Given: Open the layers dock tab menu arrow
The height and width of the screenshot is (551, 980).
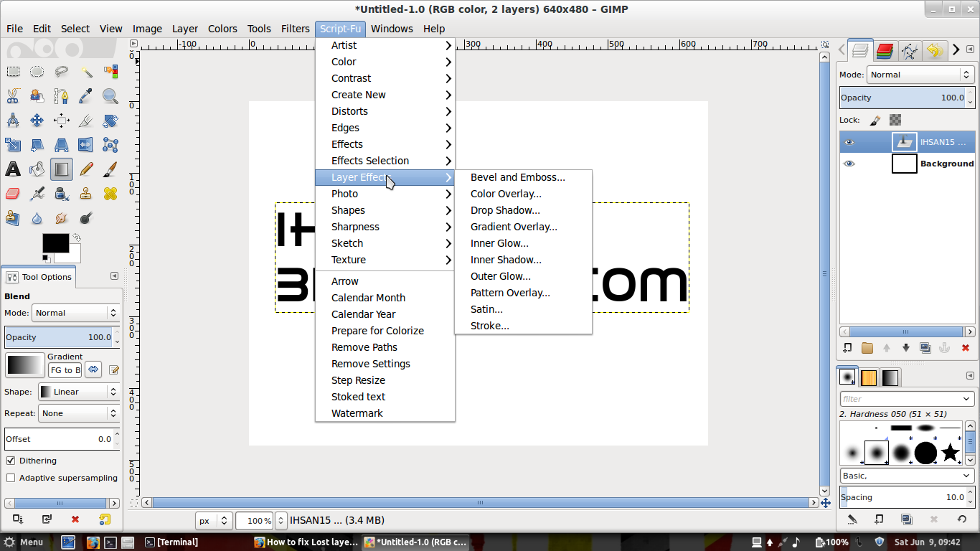Looking at the screenshot, I should [971, 50].
